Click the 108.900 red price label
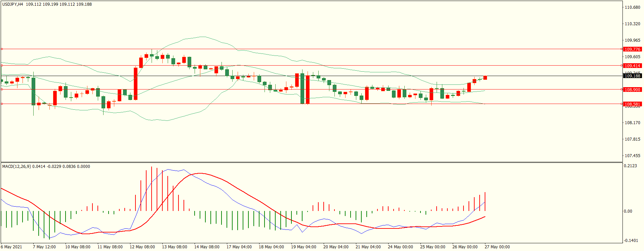 pos(632,89)
